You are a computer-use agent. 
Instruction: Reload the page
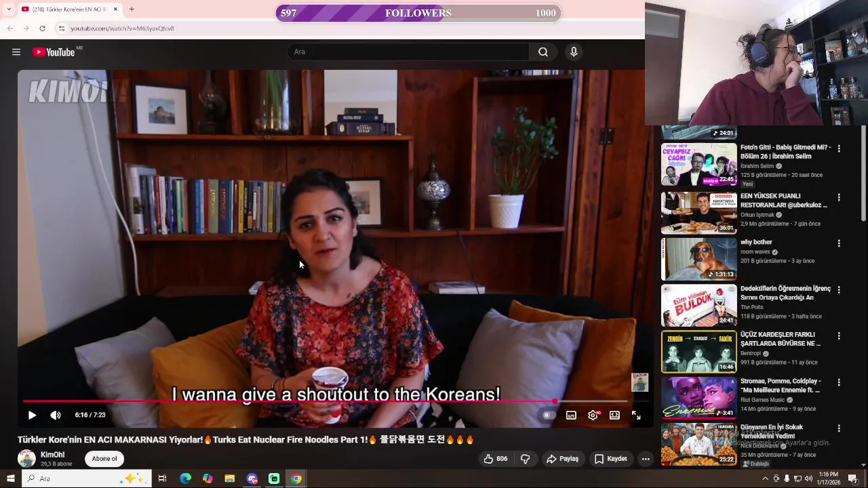point(42,28)
